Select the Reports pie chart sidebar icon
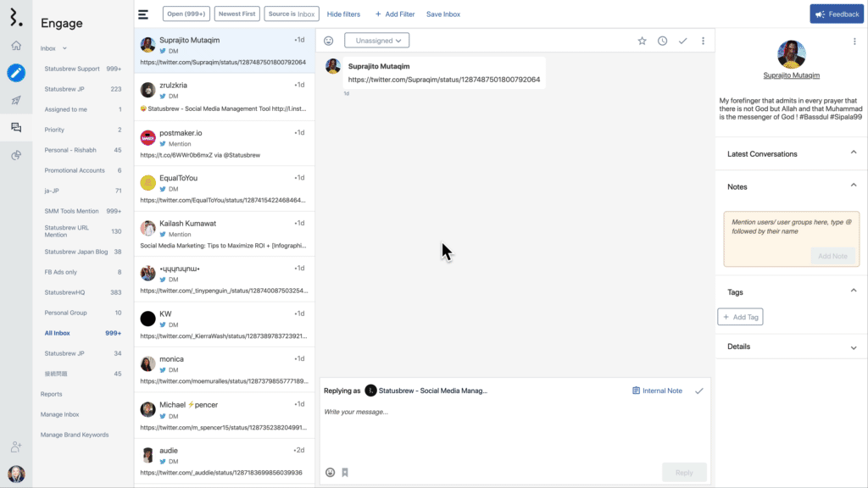The image size is (868, 488). coord(15,156)
